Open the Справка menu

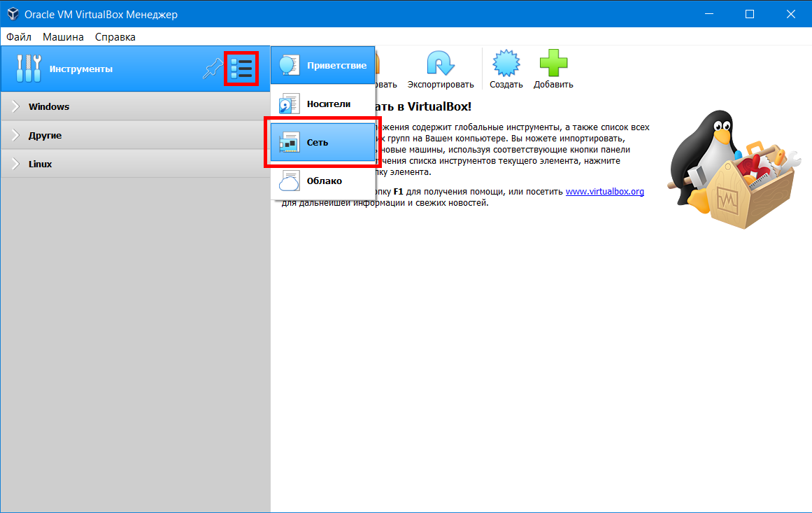pos(115,37)
